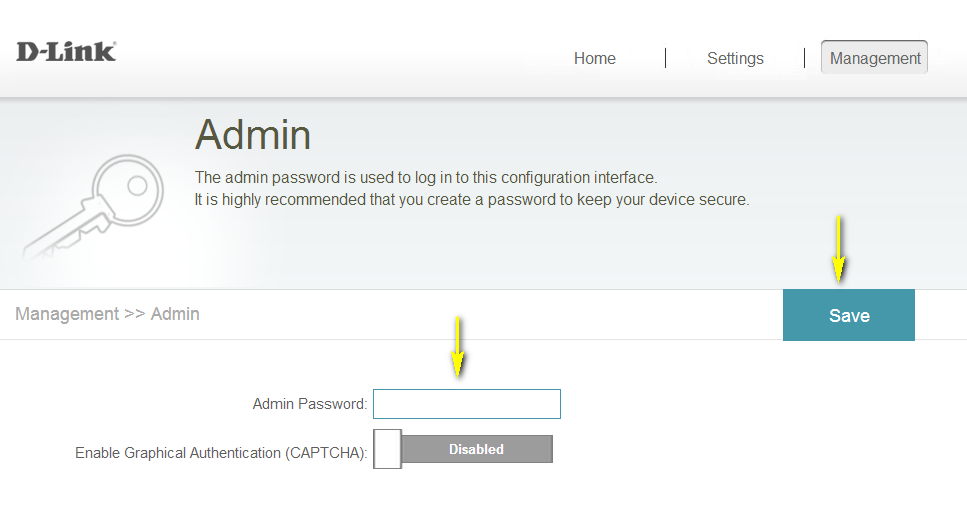Toggle the Graphical Authentication CAPTCHA switch
This screenshot has height=511, width=967.
tap(463, 449)
